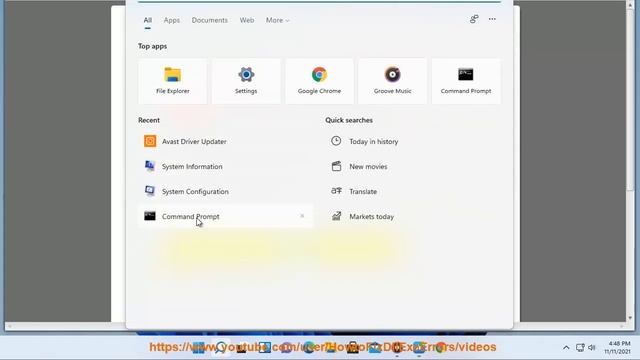This screenshot has height=360, width=640.
Task: Open Command Prompt recent entry
Action: (x=226, y=216)
